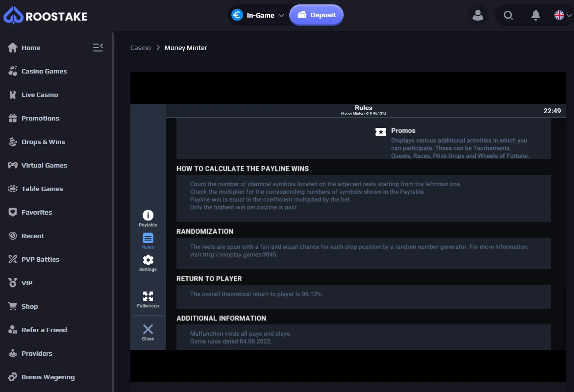574x392 pixels.
Task: Open Casino Games cherry icon
Action: coord(13,71)
